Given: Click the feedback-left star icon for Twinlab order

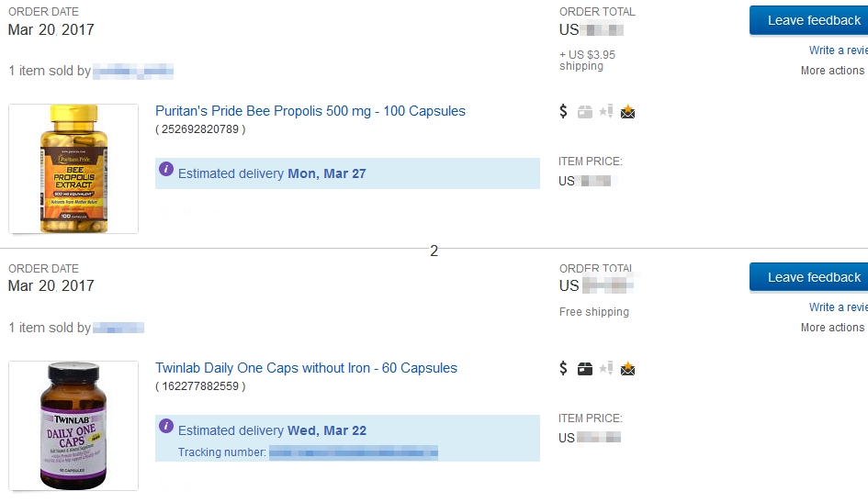Looking at the screenshot, I should tap(606, 369).
